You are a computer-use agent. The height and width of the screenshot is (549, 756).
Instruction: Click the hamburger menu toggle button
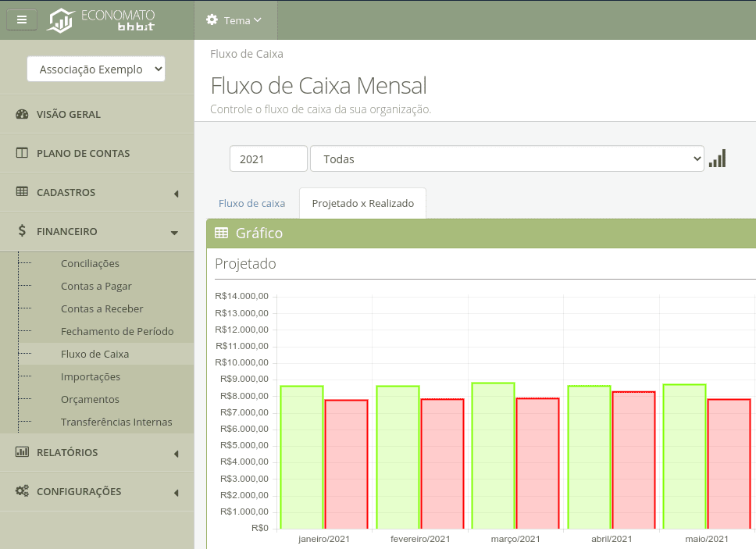(x=22, y=20)
